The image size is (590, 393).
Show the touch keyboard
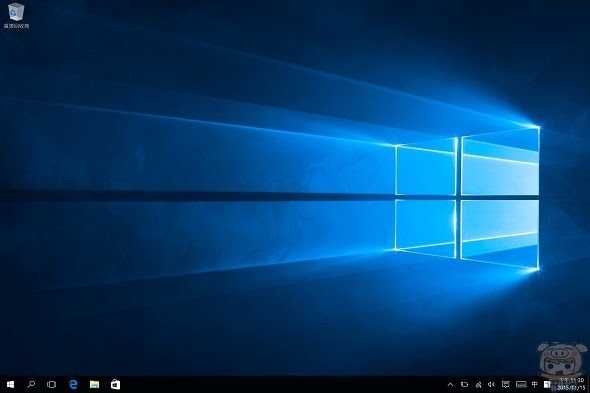pyautogui.click(x=521, y=384)
